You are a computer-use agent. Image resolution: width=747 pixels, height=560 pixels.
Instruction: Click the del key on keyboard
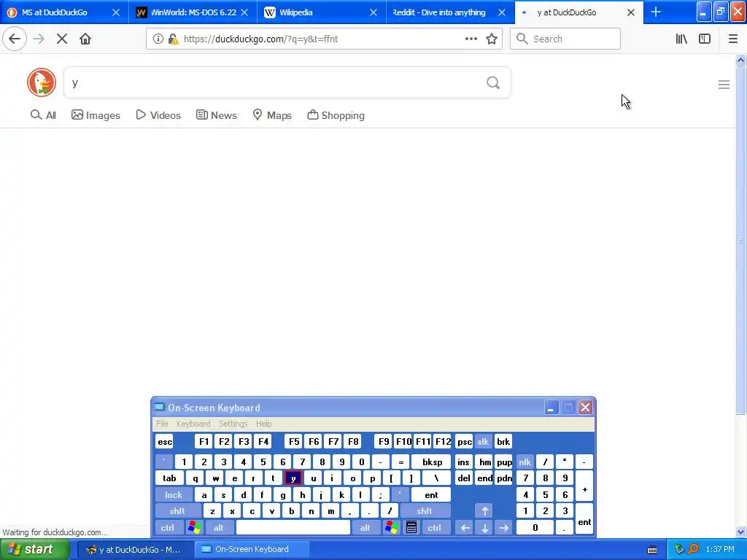tap(463, 478)
